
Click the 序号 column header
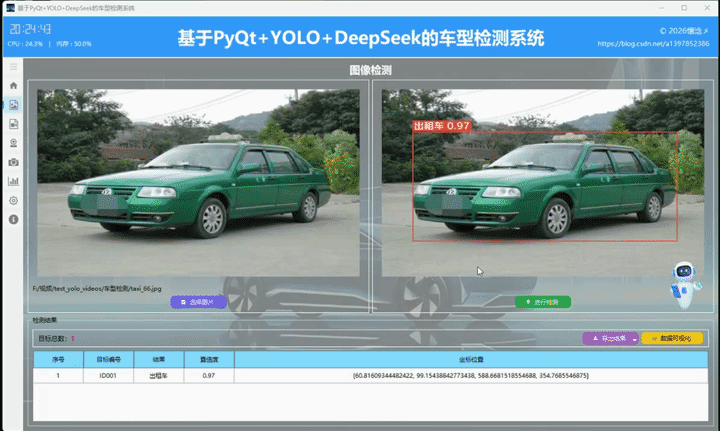58,359
